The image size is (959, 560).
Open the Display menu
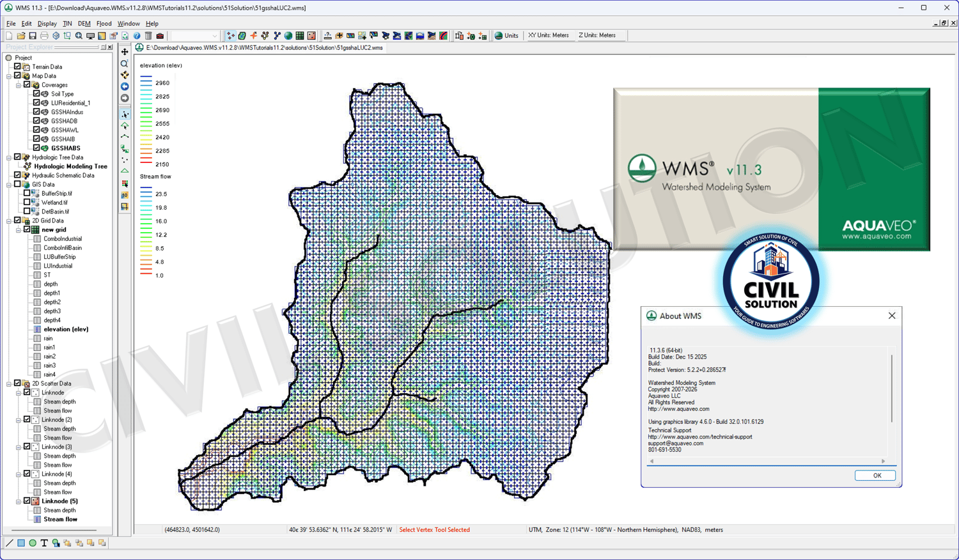click(x=47, y=24)
